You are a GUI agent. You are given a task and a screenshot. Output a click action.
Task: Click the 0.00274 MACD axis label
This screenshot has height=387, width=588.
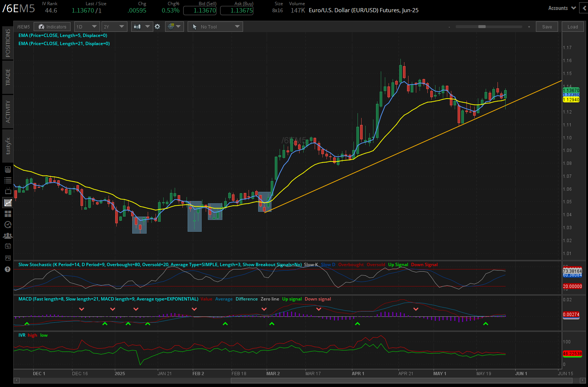pyautogui.click(x=571, y=315)
